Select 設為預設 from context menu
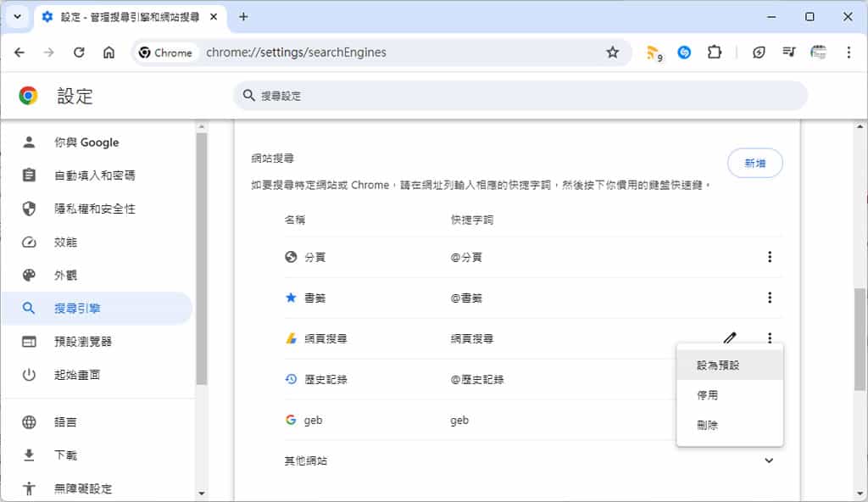Viewport: 868px width, 502px height. [718, 365]
